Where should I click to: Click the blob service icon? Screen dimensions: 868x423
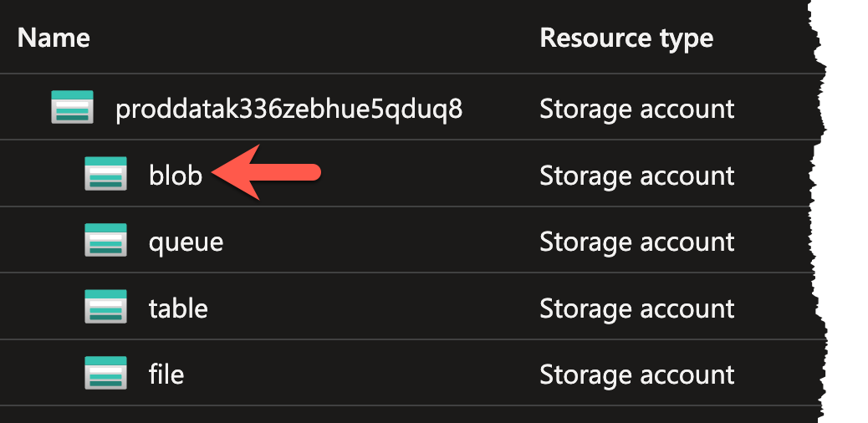click(x=105, y=175)
